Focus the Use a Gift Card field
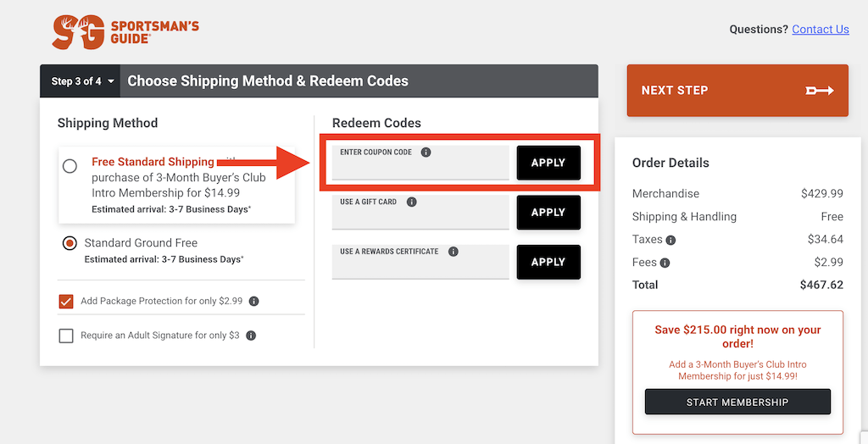The height and width of the screenshot is (444, 868). pos(420,213)
